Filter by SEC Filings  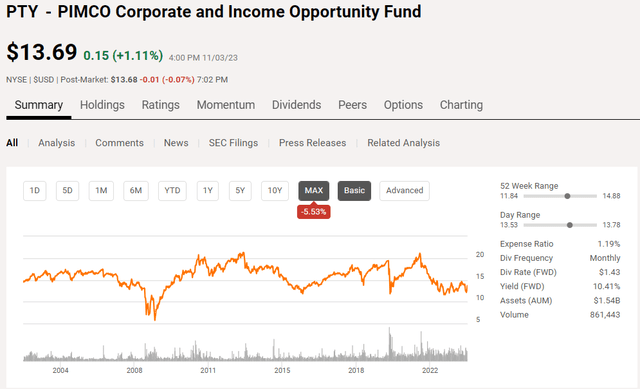pos(233,143)
